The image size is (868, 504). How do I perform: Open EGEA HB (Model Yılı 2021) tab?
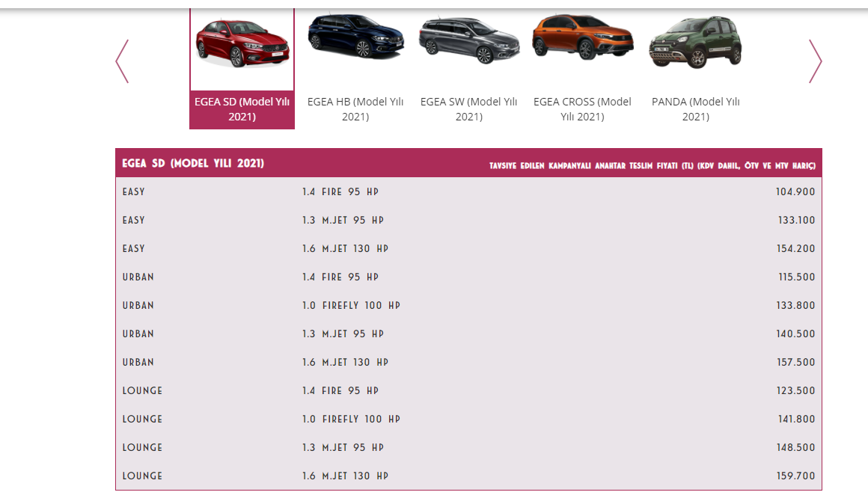[x=355, y=109]
